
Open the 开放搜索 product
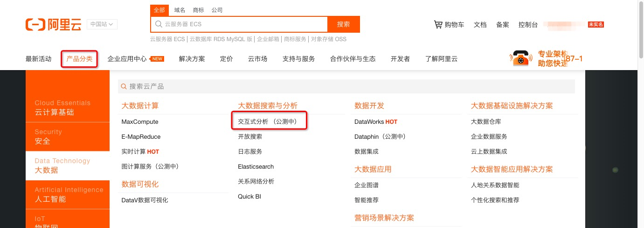coord(250,136)
